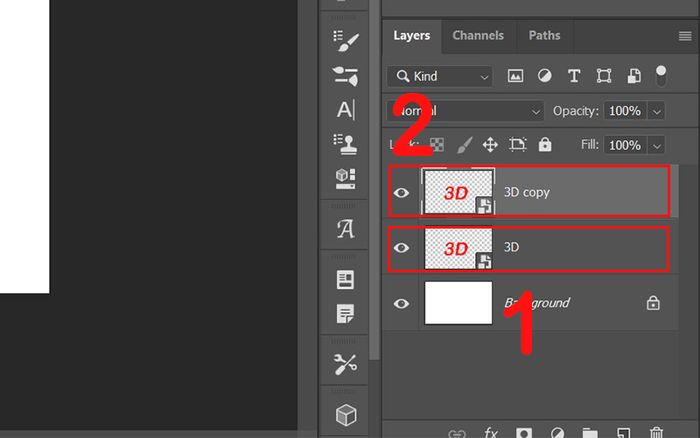Click the lock transparent pixels icon
Screen dimensions: 700x438
pyautogui.click(x=437, y=145)
